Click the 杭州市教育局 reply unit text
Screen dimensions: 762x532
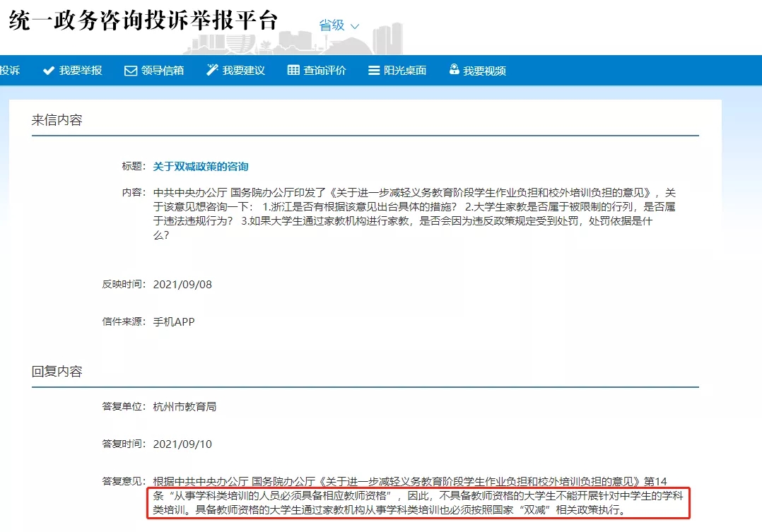click(184, 406)
